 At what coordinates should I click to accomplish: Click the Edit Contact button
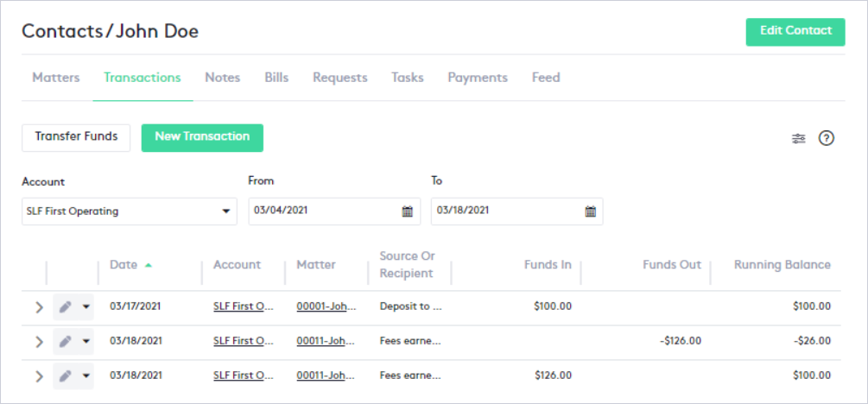[795, 31]
